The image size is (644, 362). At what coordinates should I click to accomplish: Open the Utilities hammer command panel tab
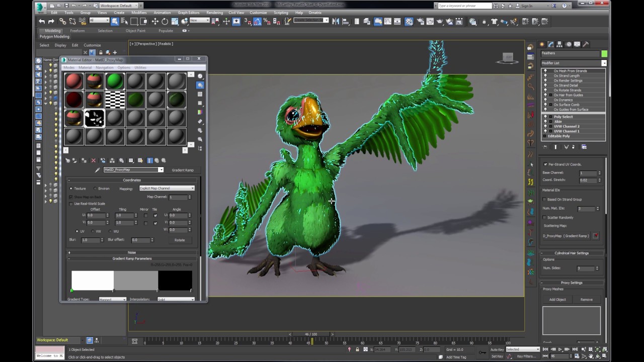click(586, 44)
